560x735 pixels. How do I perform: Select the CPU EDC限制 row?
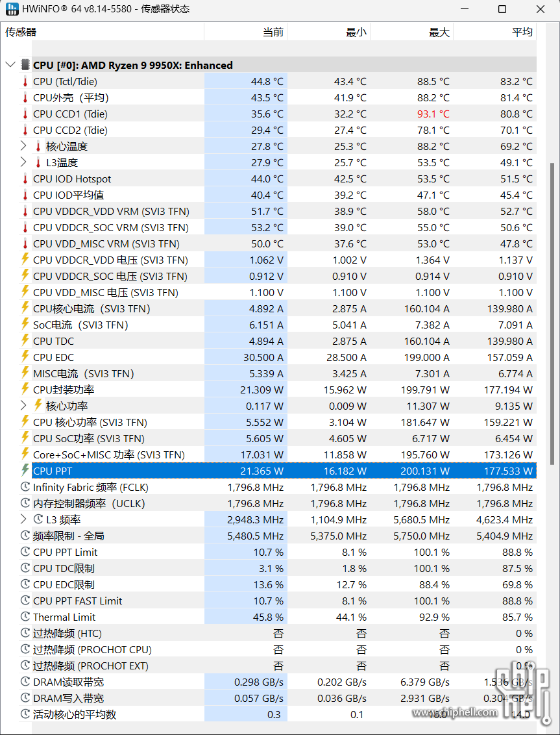tap(284, 584)
